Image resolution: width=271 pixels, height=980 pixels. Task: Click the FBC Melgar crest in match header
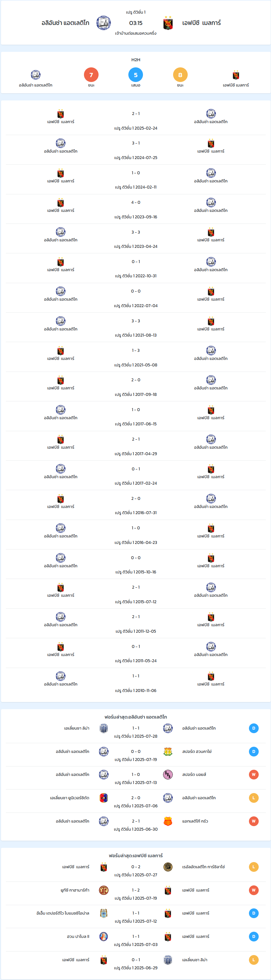(x=168, y=23)
